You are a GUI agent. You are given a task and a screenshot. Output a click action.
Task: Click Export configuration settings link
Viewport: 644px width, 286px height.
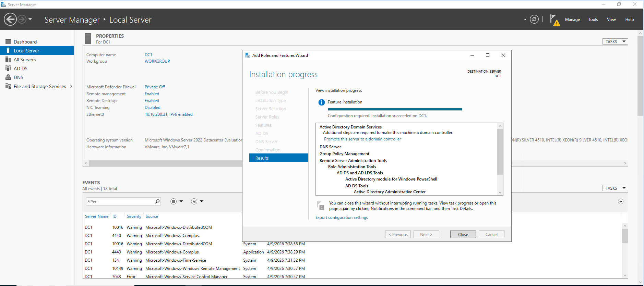[x=342, y=217]
